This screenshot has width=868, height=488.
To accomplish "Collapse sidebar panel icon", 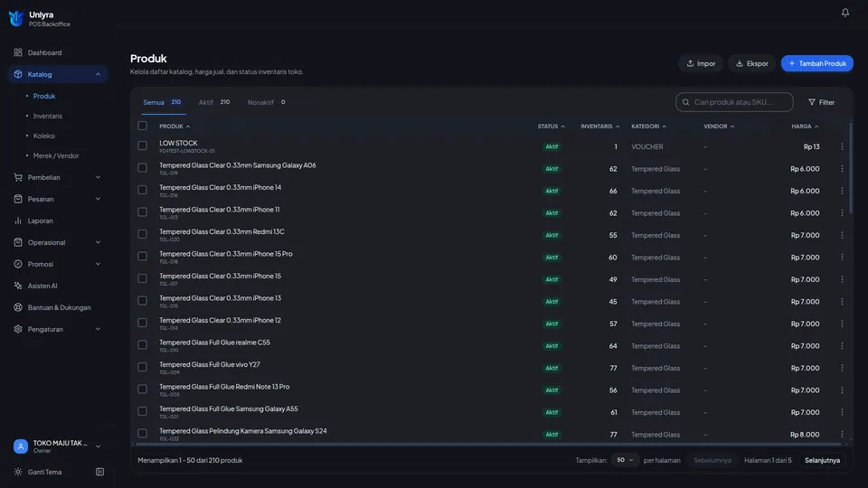I will tap(99, 472).
